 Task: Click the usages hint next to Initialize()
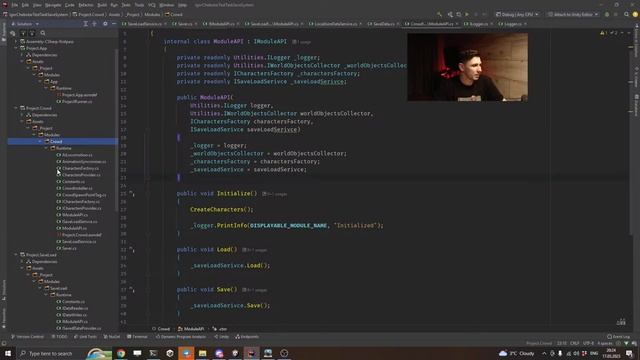[x=275, y=194]
